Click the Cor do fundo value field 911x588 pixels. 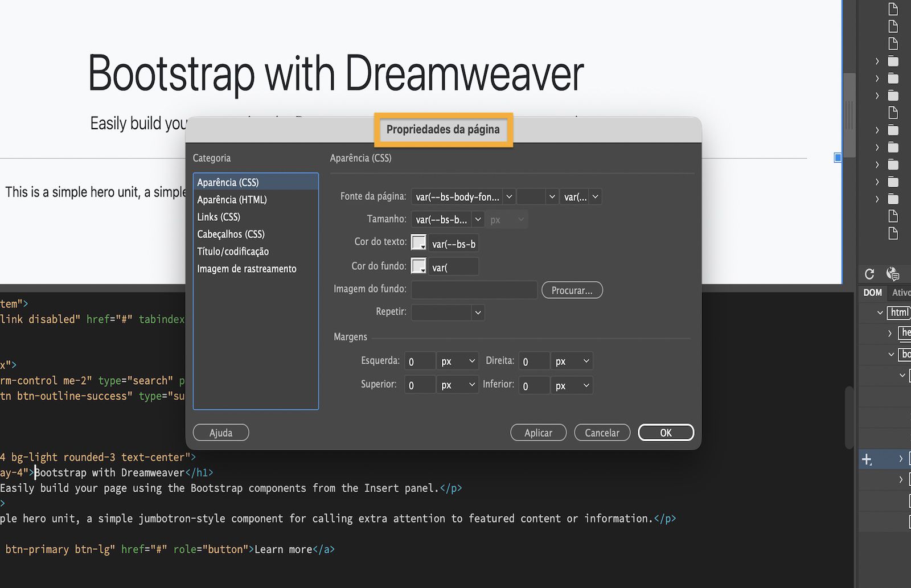[453, 267]
